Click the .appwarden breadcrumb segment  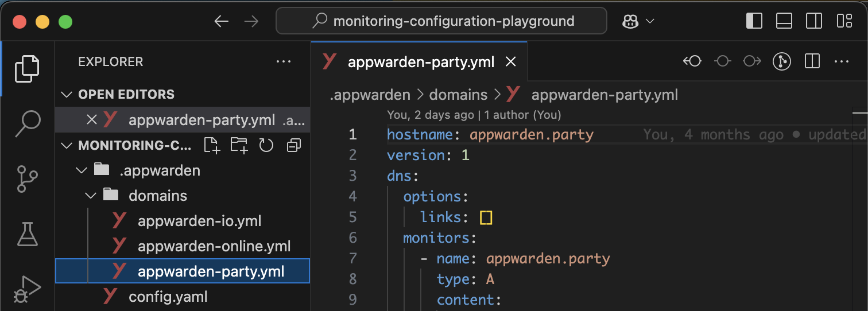pyautogui.click(x=370, y=95)
